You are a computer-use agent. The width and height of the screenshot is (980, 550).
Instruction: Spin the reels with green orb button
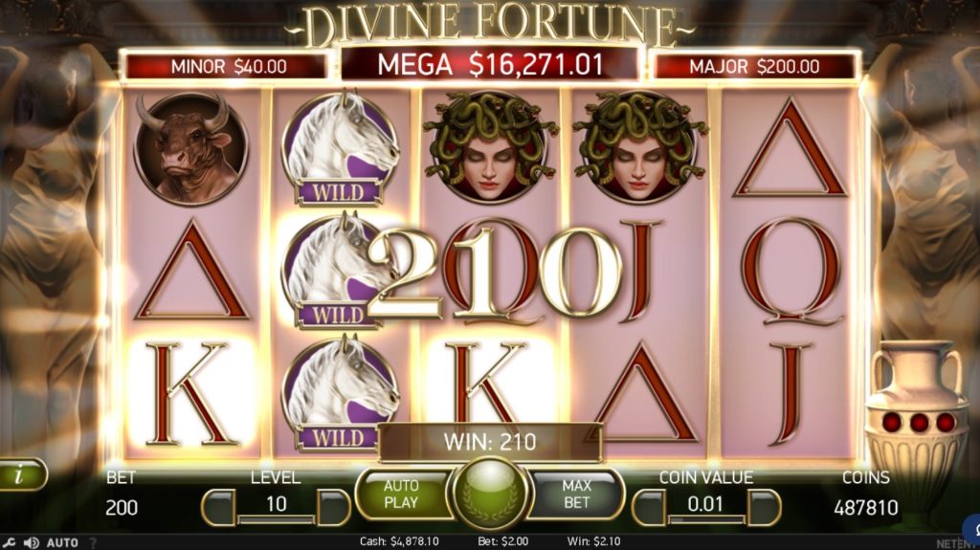(x=489, y=493)
